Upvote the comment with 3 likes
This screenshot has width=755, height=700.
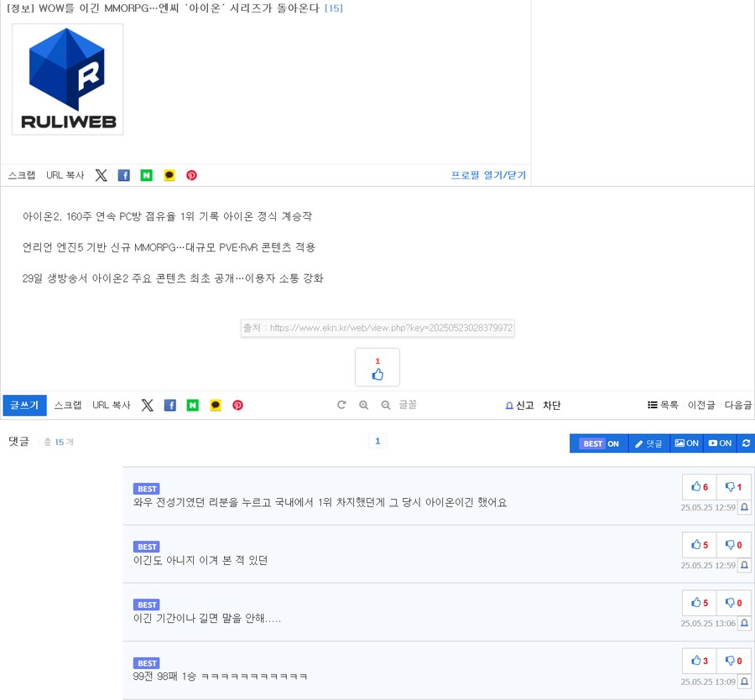pyautogui.click(x=700, y=661)
